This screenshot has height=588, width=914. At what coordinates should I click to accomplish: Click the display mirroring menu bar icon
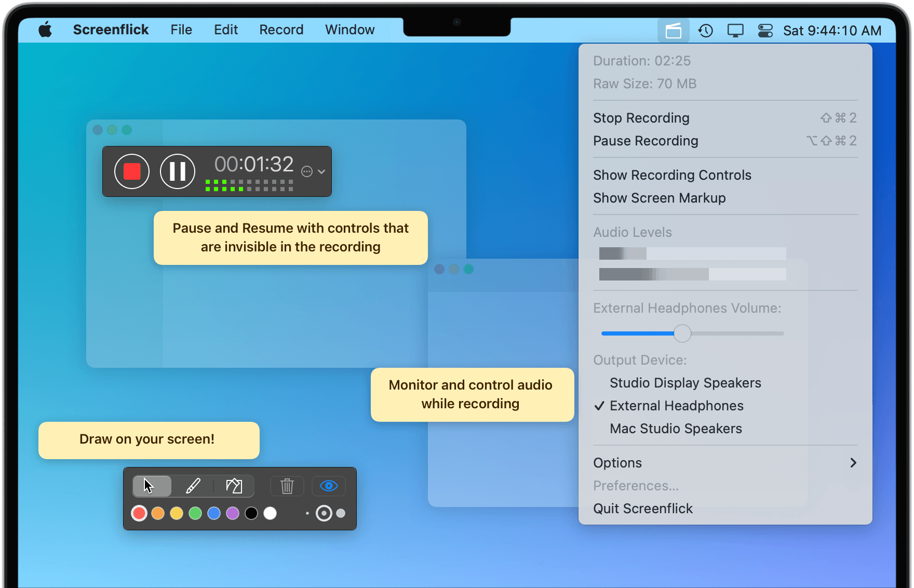click(735, 31)
